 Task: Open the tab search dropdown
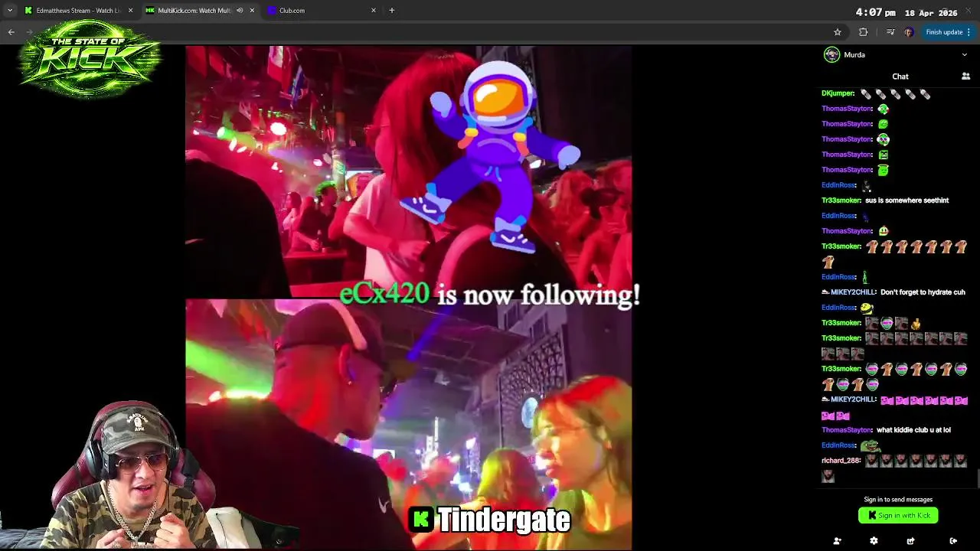(9, 10)
